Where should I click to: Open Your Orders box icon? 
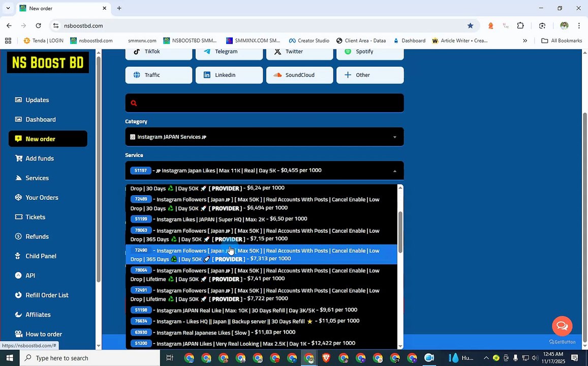click(x=18, y=197)
